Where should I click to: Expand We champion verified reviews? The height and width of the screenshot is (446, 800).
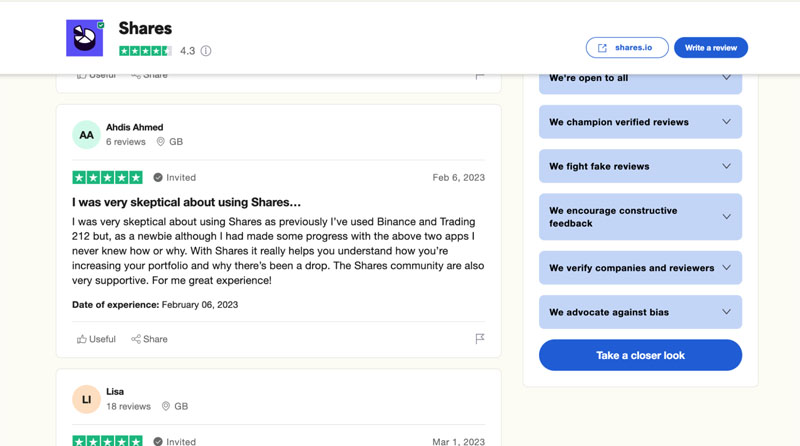(640, 122)
